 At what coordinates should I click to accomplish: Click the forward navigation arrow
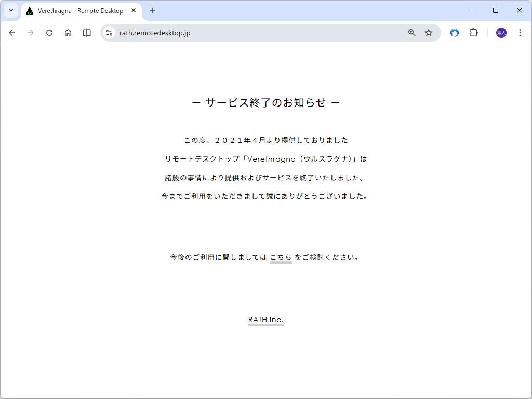[x=31, y=33]
